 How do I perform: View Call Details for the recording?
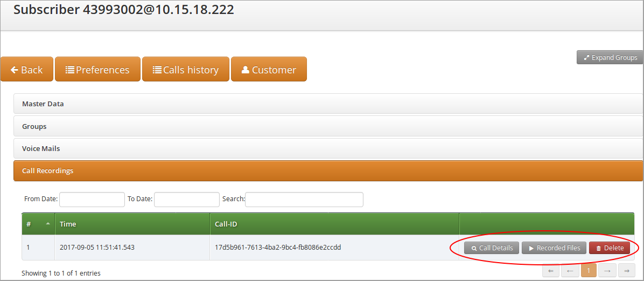coord(492,248)
